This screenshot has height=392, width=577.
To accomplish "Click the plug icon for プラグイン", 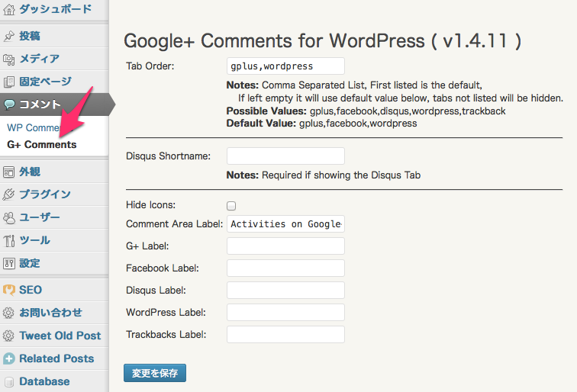I will click(x=9, y=194).
